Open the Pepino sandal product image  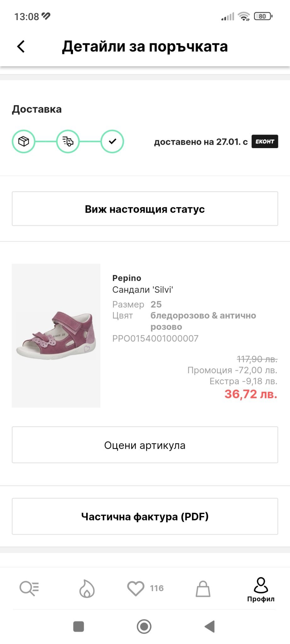(56, 336)
